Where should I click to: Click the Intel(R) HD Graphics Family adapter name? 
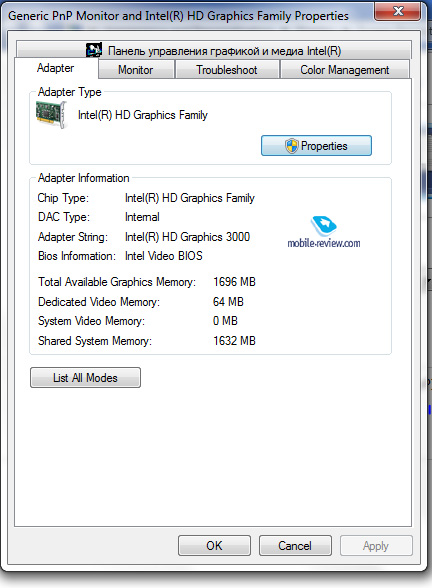pyautogui.click(x=143, y=115)
